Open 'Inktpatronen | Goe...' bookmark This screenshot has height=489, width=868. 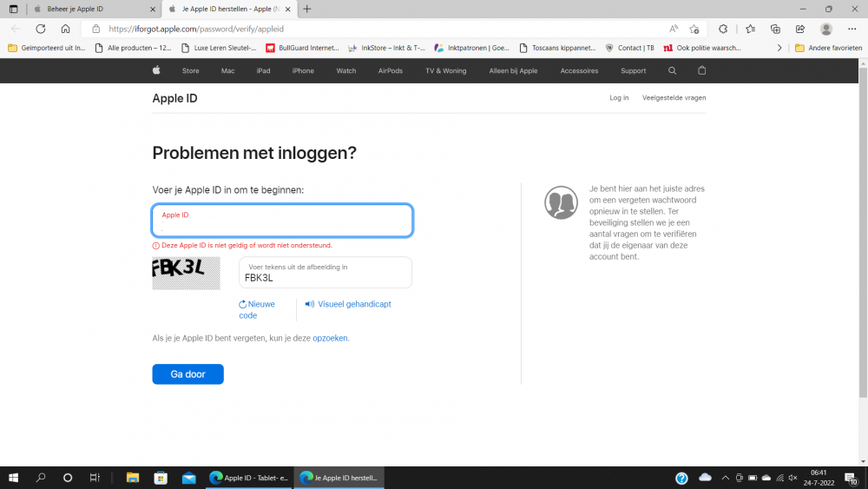[471, 48]
